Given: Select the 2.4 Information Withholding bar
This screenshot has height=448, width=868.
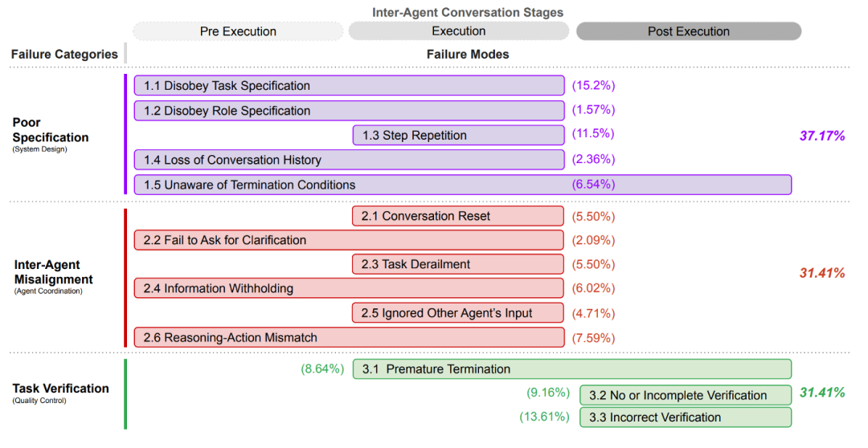Looking at the screenshot, I should [349, 288].
